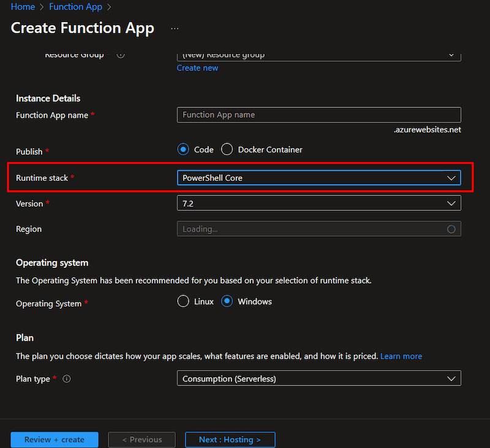Select the Code publish option
490x448 pixels.
183,149
